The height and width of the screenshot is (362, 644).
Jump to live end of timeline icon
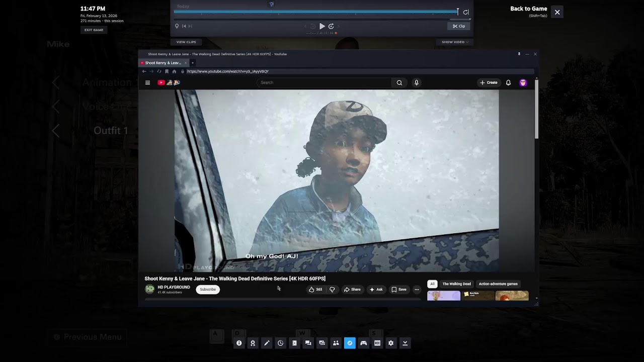pyautogui.click(x=466, y=12)
